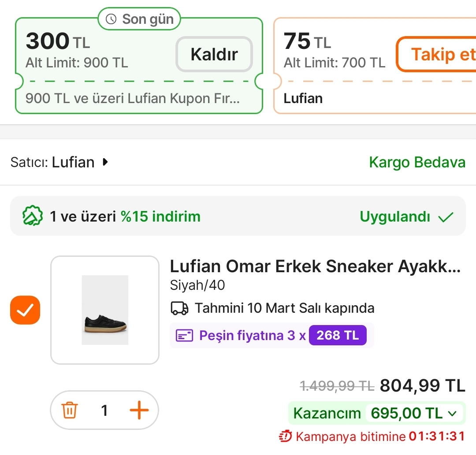Tap the 268 TL installment badge
The width and height of the screenshot is (476, 455).
(x=338, y=336)
